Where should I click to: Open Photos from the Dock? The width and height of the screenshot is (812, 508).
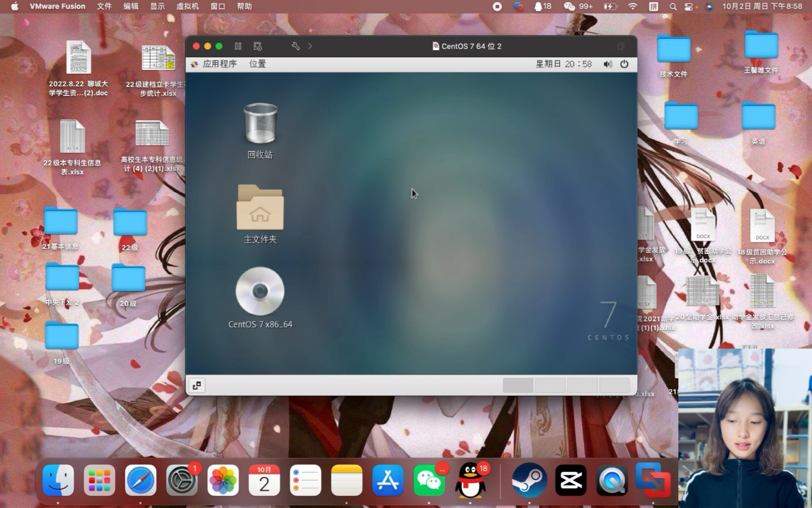[x=223, y=480]
